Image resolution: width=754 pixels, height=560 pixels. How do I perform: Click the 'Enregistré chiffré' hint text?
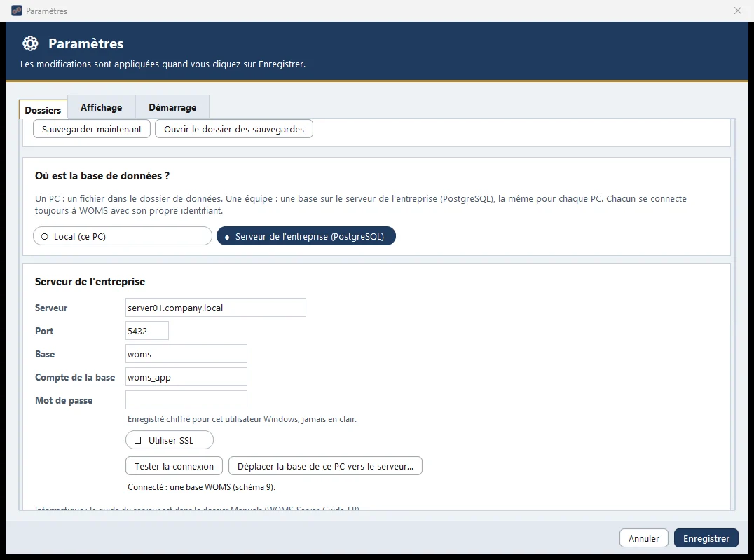(x=242, y=419)
